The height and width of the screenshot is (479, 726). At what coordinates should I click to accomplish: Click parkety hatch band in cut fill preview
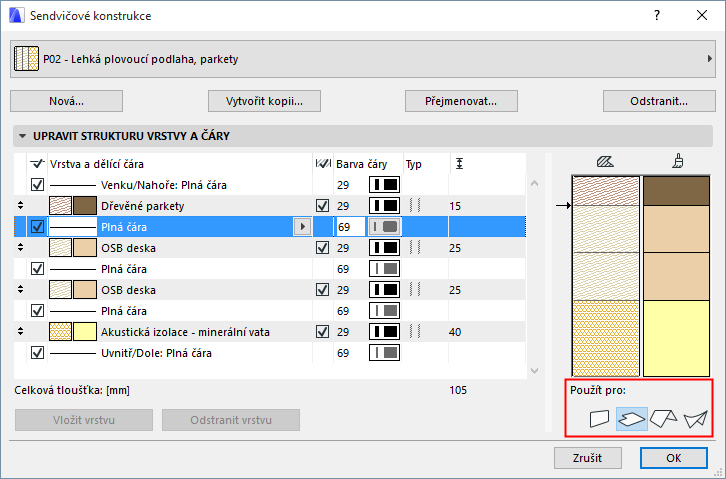(606, 191)
